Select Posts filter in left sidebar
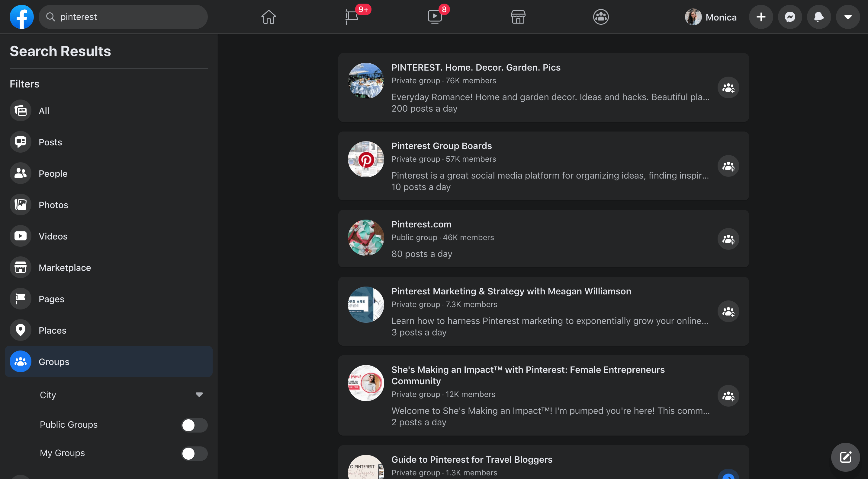 [x=50, y=142]
